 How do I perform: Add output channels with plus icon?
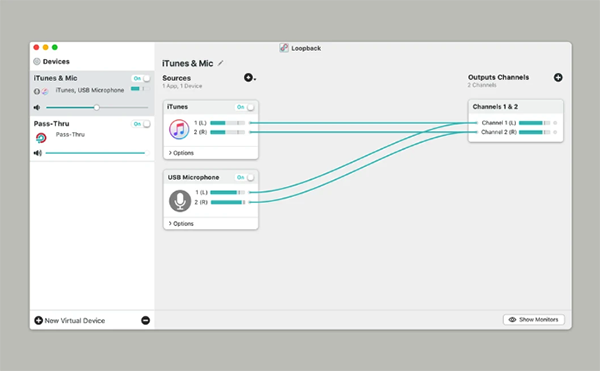pyautogui.click(x=558, y=78)
